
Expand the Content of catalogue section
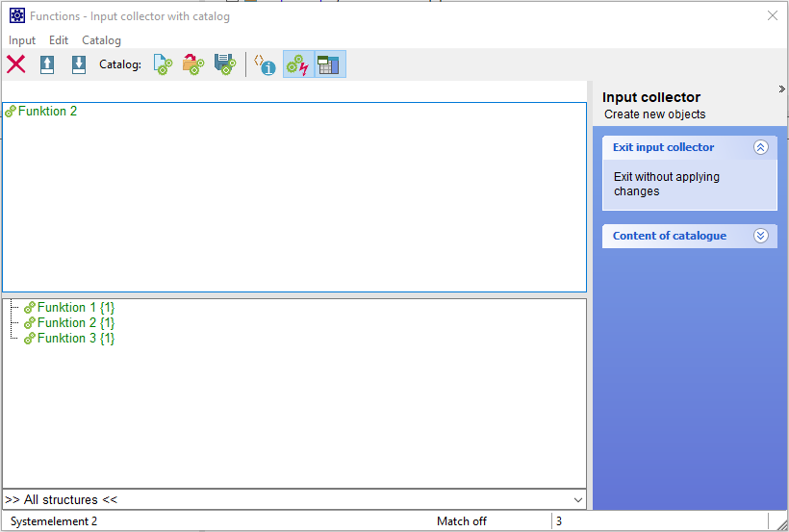click(760, 236)
